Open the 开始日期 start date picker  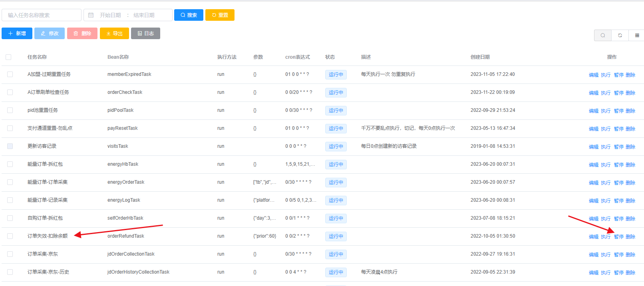pos(110,15)
